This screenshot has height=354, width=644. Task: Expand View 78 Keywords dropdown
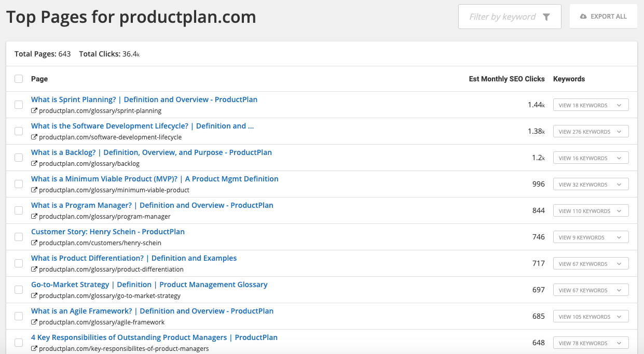[x=591, y=343]
